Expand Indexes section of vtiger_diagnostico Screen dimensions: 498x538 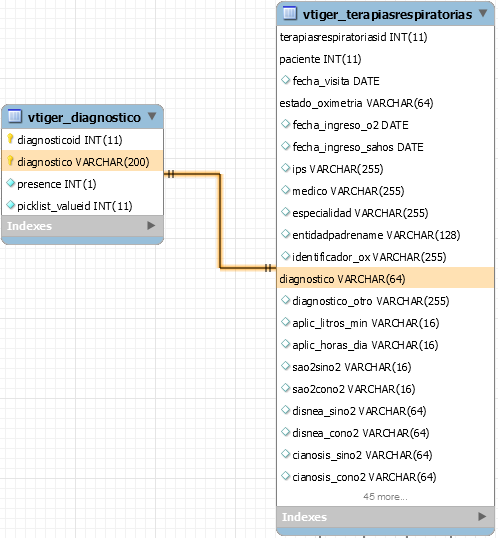(x=151, y=225)
